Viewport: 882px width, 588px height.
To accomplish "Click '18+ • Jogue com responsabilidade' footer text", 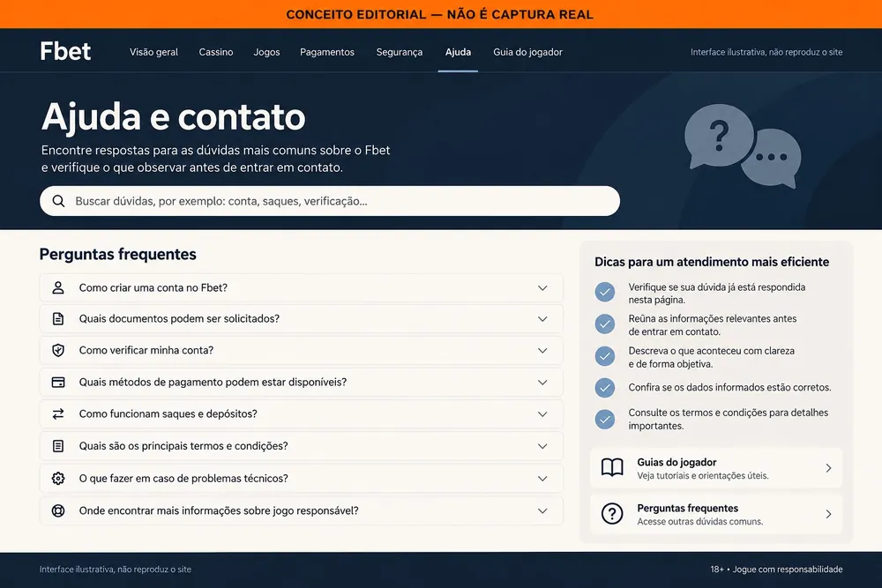I will (776, 569).
